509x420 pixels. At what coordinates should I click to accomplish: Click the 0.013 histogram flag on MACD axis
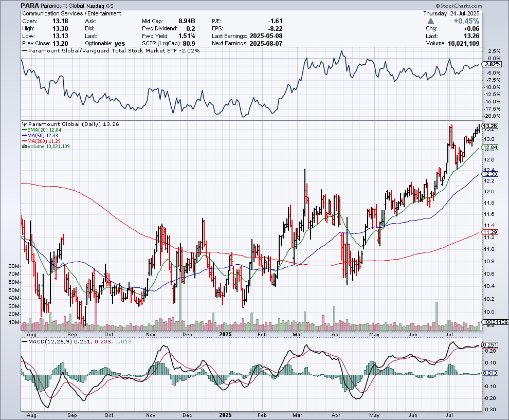[489, 373]
